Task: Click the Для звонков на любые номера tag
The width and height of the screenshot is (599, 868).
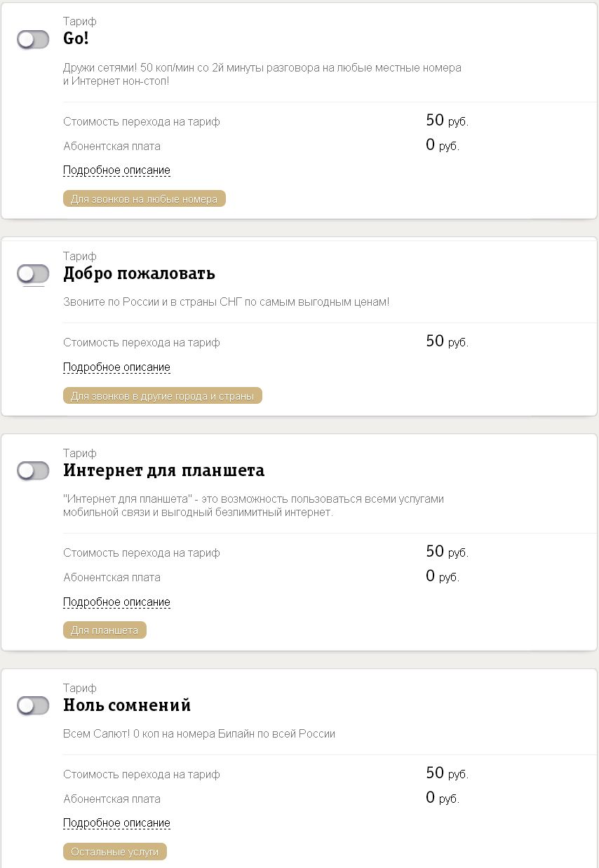Action: 144,199
